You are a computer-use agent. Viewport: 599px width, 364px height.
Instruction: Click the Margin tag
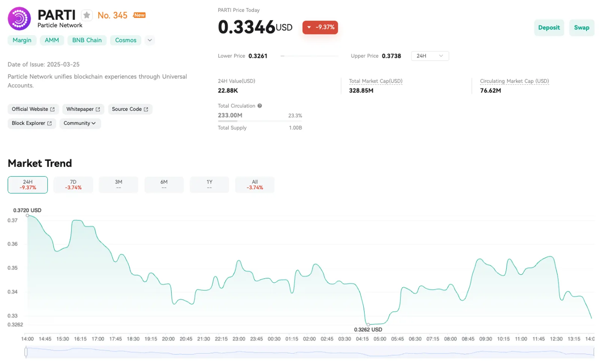22,40
